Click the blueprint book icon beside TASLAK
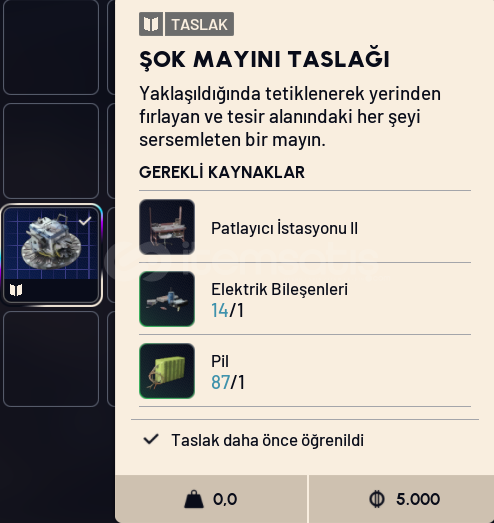 tap(151, 24)
